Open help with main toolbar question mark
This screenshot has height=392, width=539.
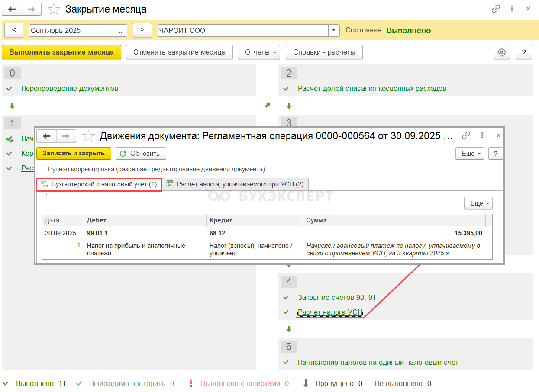(x=524, y=52)
